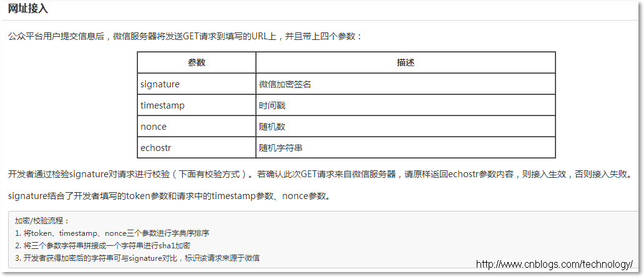This screenshot has height=277, width=644.
Task: Select the 时间戳 description cell
Action: tap(272, 105)
